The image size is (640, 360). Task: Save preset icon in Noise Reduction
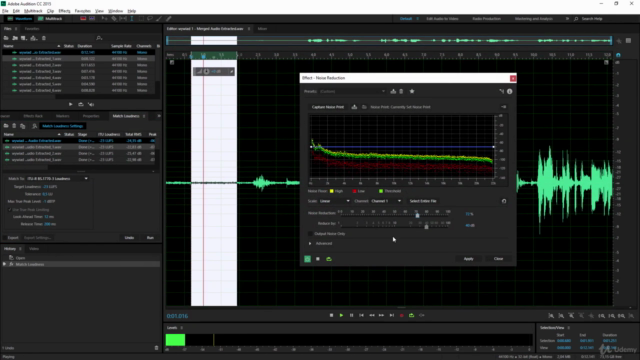coord(393,91)
